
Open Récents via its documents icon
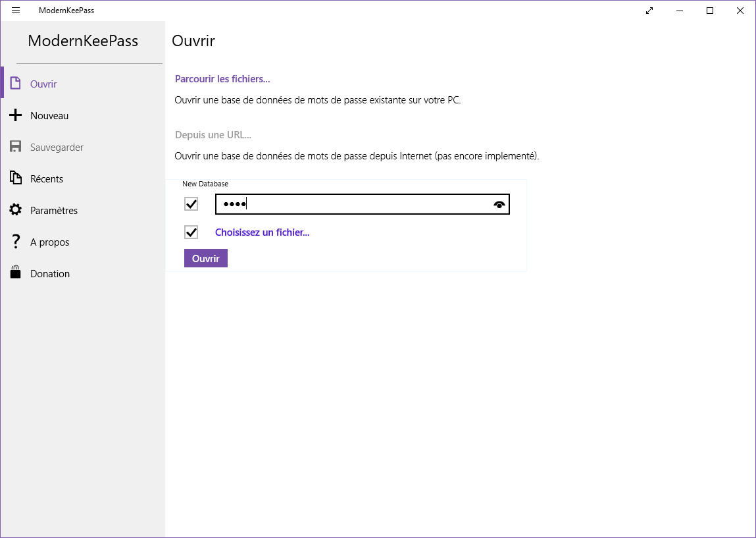pyautogui.click(x=16, y=178)
